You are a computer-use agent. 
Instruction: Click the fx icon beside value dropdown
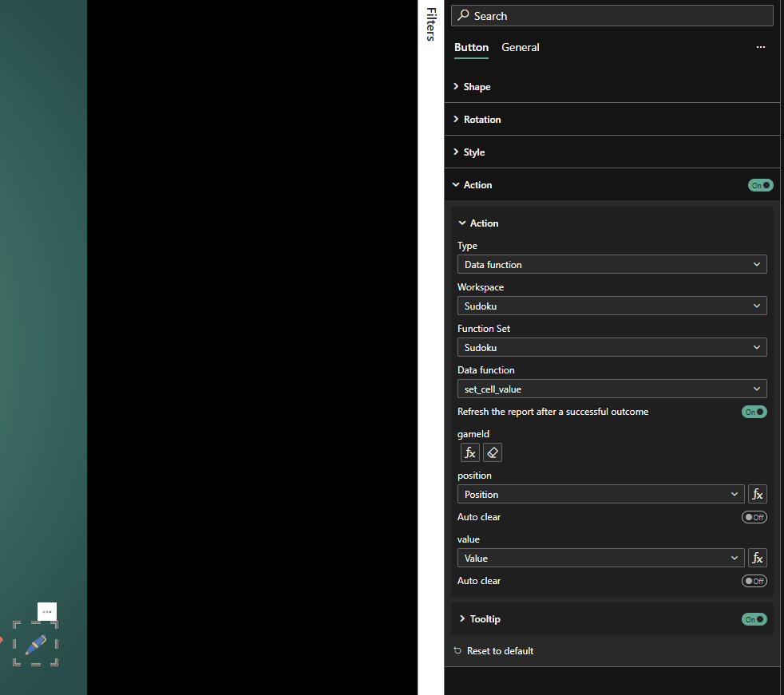point(757,559)
